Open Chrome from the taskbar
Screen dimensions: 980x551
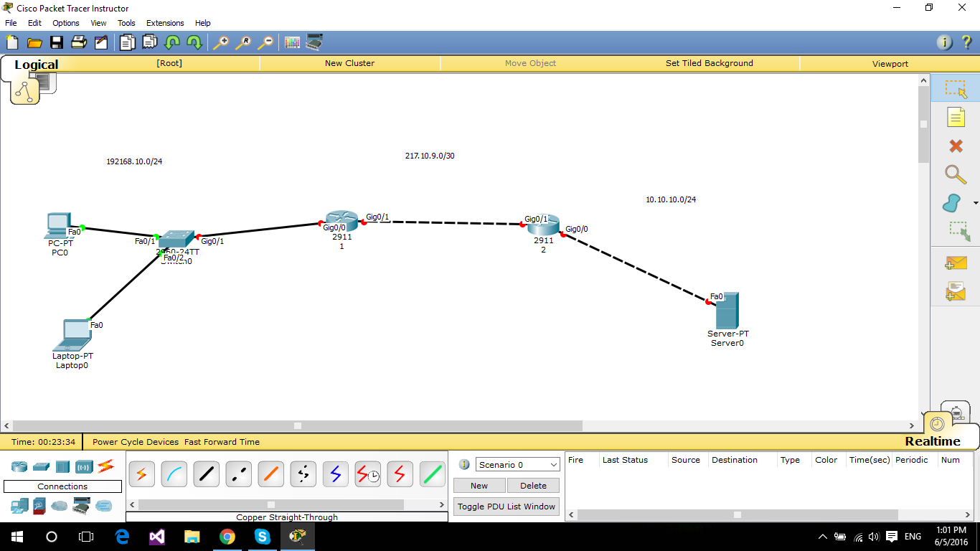[227, 537]
